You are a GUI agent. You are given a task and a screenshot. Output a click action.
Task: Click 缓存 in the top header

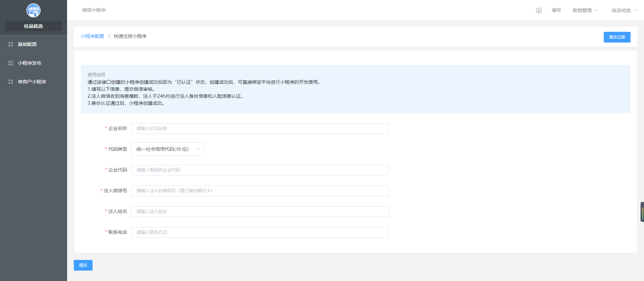pos(556,10)
